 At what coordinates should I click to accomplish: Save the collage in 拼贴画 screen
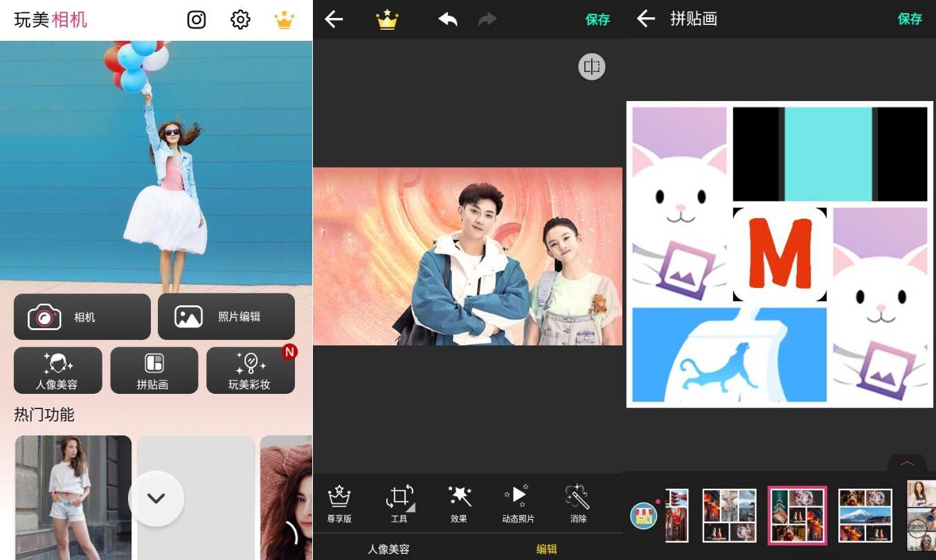(x=910, y=19)
